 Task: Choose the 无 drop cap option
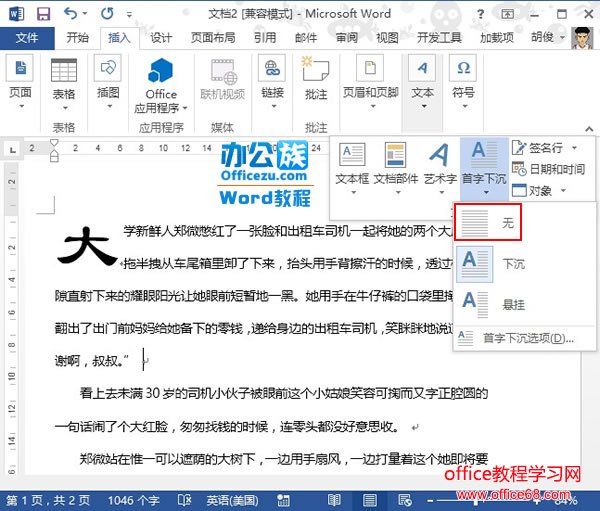pos(488,222)
